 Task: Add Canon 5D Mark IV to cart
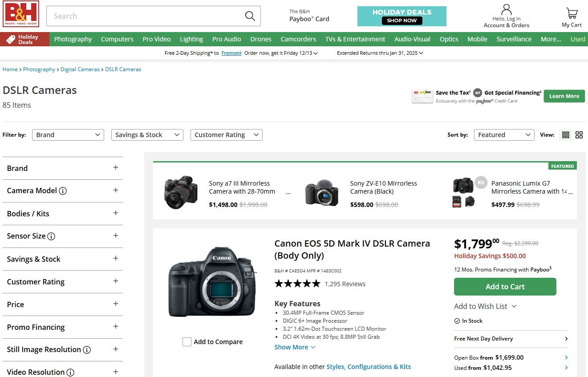[x=505, y=287]
